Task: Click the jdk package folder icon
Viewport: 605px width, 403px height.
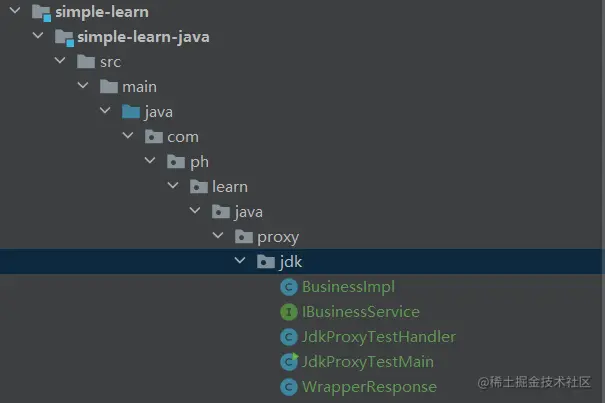Action: [266, 262]
